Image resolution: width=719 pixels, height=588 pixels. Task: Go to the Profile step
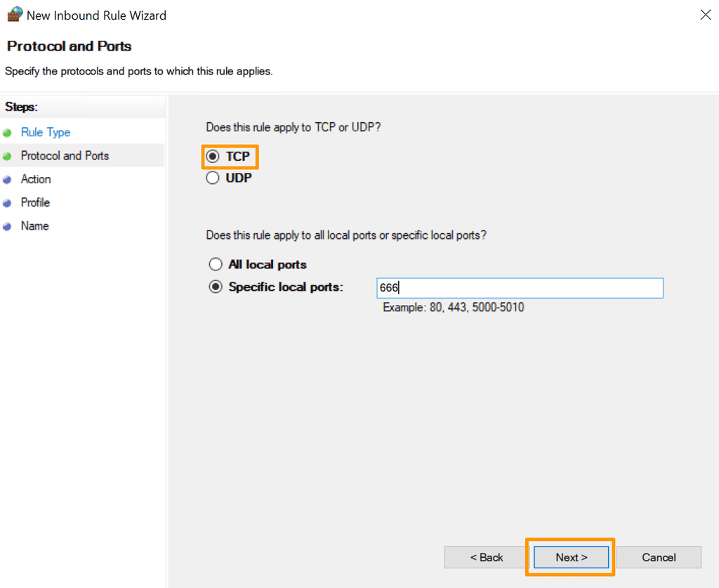click(x=36, y=202)
